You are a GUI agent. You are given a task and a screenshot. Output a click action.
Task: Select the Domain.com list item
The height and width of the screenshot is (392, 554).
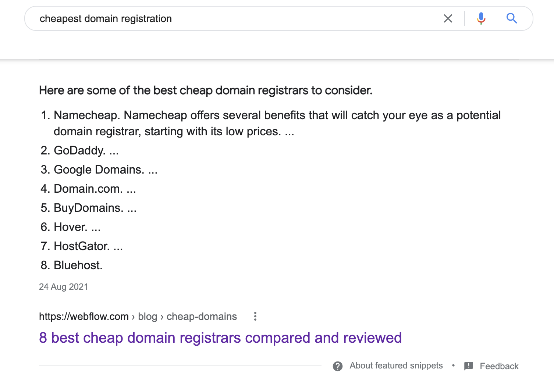(88, 189)
